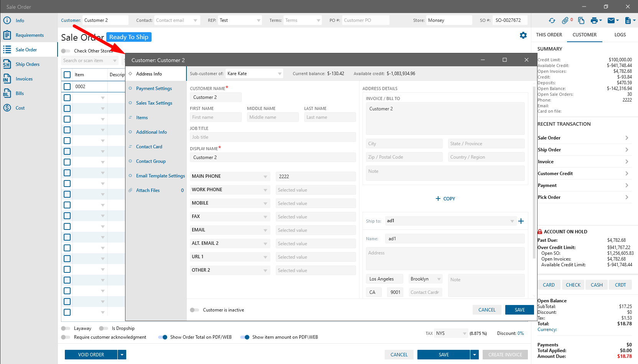Viewport: 638px width, 364px height.
Task: Click the printer icon in top toolbar
Action: coord(594,20)
